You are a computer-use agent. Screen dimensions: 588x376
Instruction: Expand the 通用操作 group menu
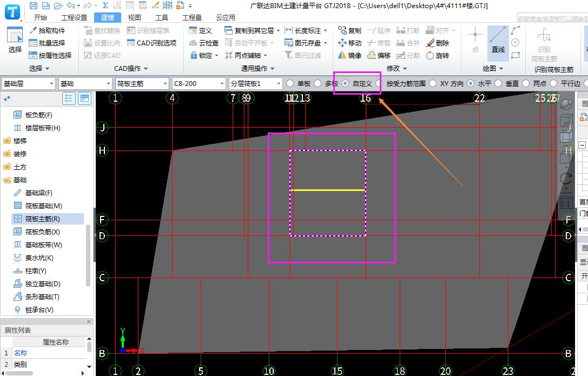[x=257, y=68]
